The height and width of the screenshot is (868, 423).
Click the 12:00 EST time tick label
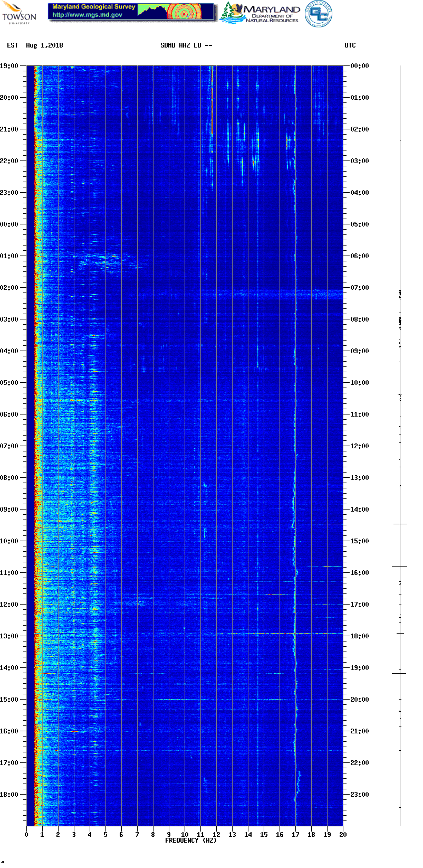9,605
